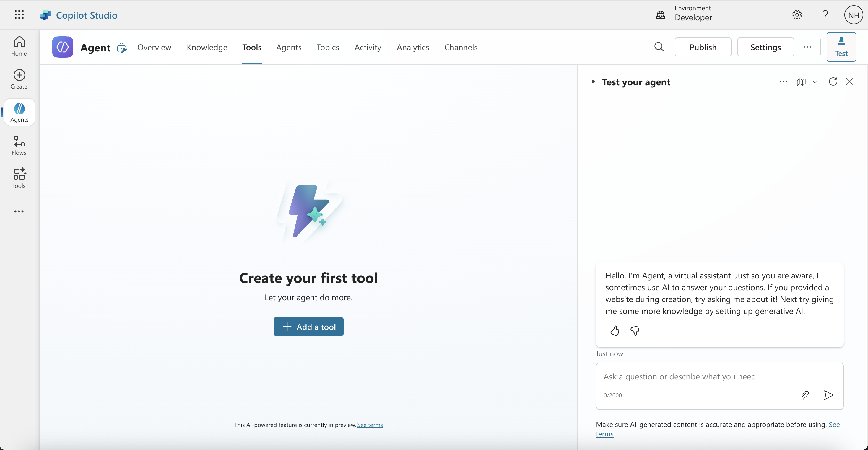The height and width of the screenshot is (450, 868).
Task: Open the environment selector globe icon
Action: tap(660, 14)
